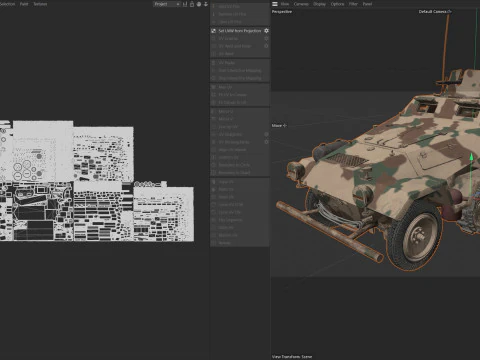Click the down-arrow icon after the globe icon
480x360 pixels.
(x=206, y=4)
